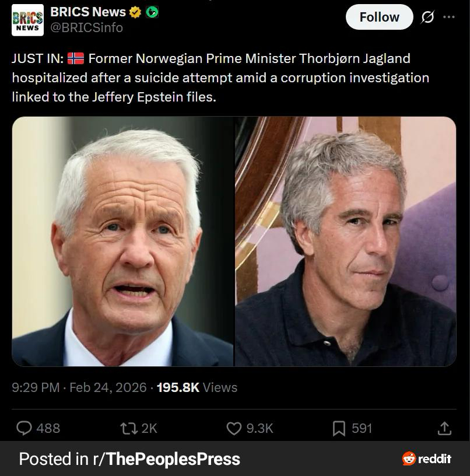Toggle the repost icon with 2K
Screen dimensions: 470x476
(129, 428)
